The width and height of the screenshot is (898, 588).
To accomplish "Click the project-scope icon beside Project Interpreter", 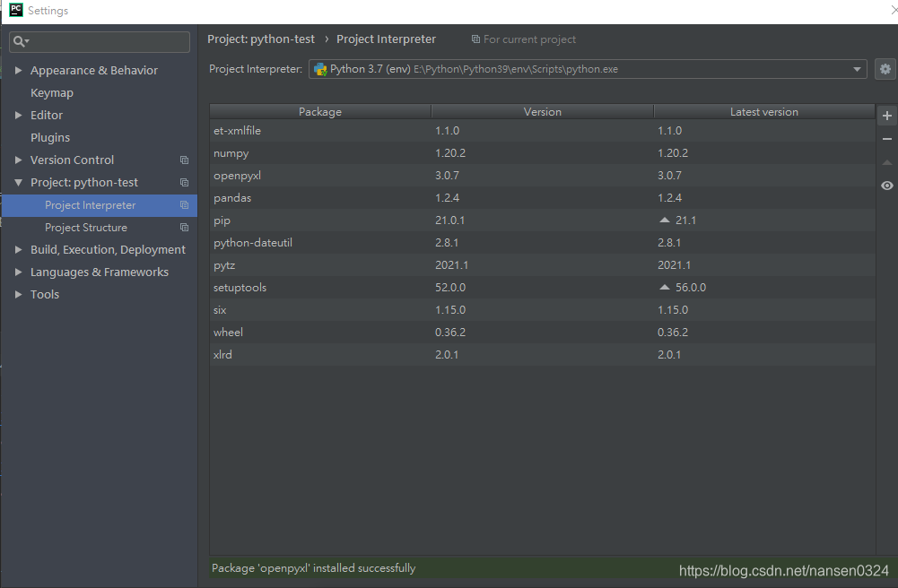I will click(x=184, y=204).
